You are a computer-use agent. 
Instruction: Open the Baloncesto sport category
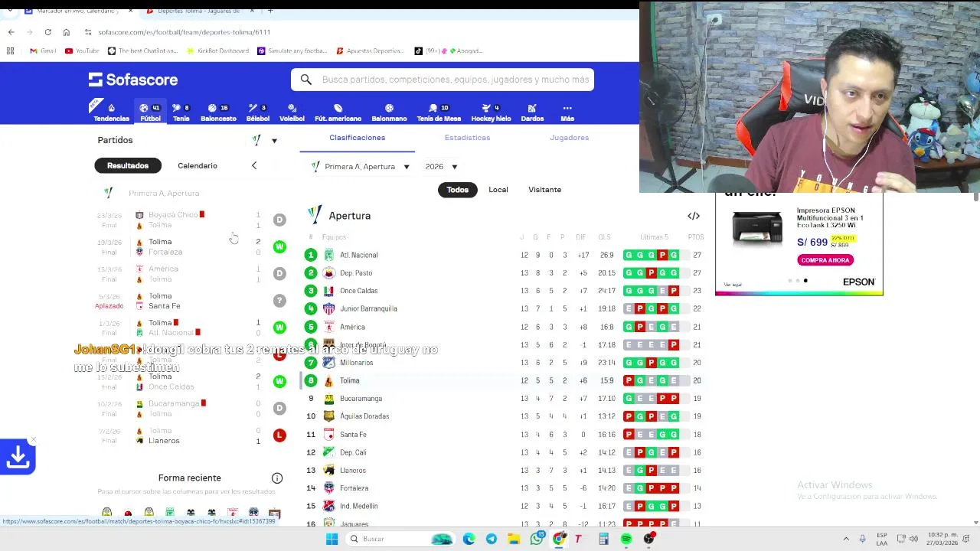click(x=218, y=112)
